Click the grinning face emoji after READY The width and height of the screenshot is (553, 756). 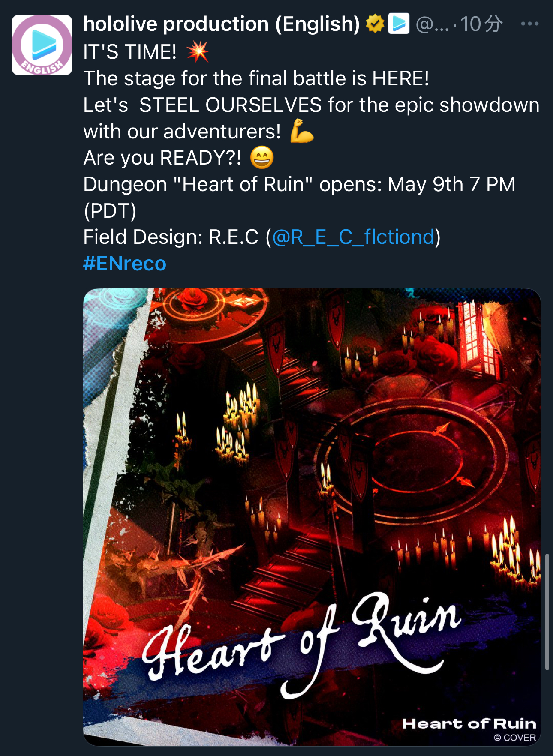tap(262, 158)
